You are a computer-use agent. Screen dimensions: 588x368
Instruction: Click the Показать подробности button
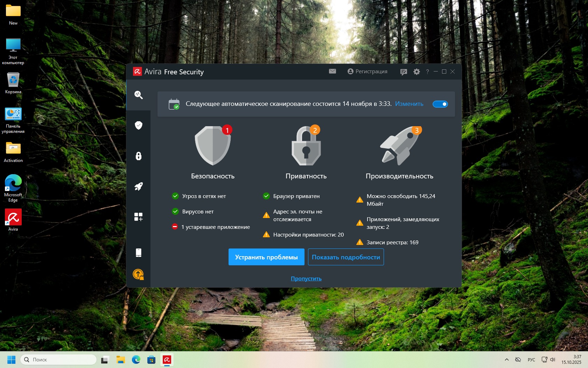[346, 257]
